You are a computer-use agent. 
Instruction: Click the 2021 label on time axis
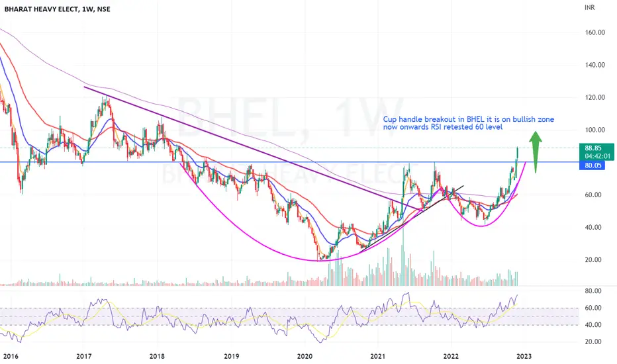[378, 357]
